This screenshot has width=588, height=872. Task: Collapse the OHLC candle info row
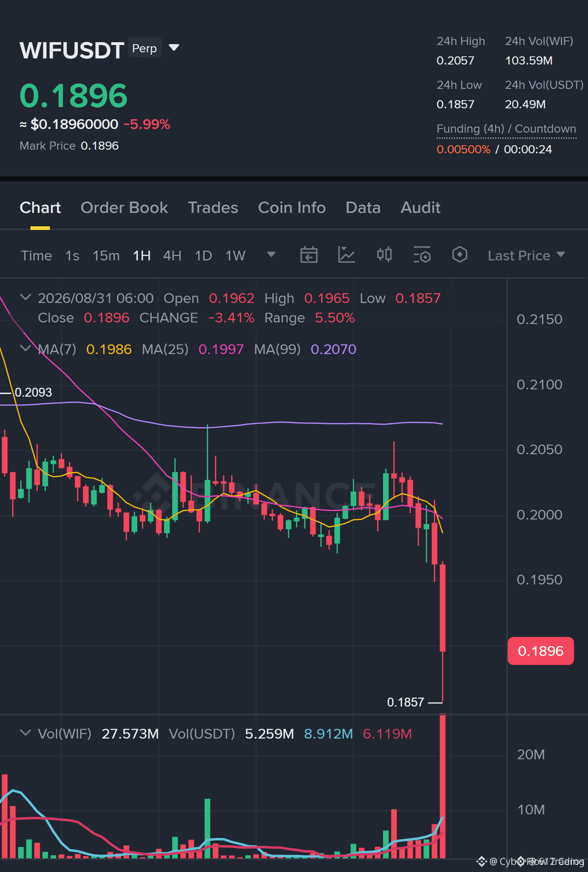point(26,297)
